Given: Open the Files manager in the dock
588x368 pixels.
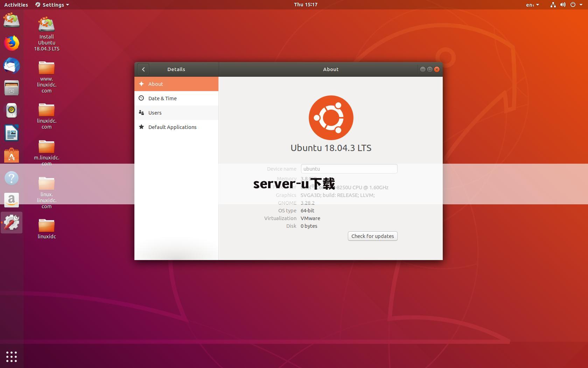Looking at the screenshot, I should tap(12, 88).
